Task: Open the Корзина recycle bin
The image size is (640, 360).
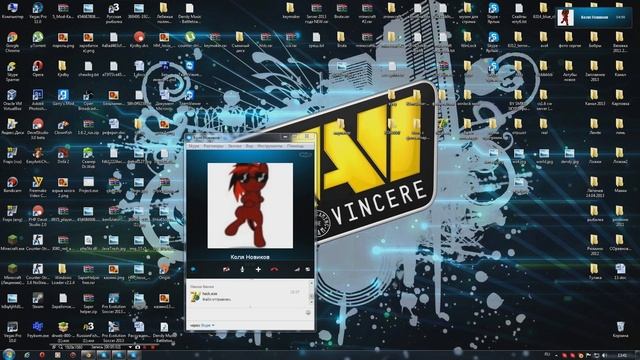Action: (x=620, y=329)
